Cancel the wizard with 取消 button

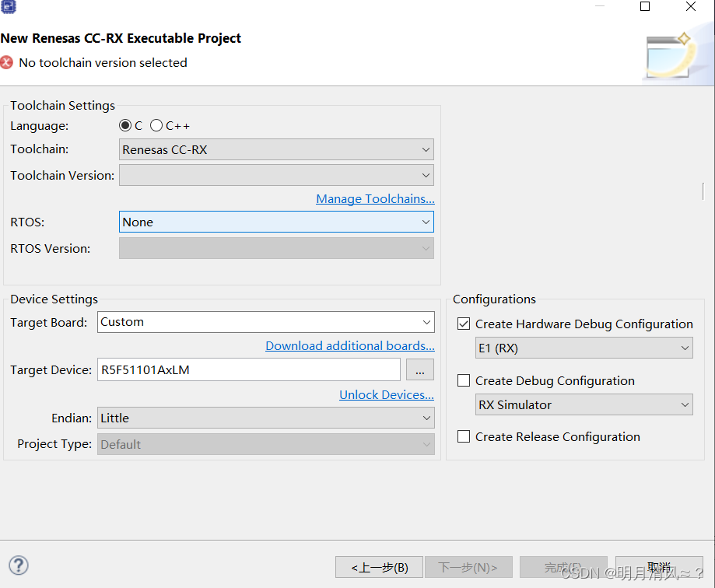(x=659, y=568)
